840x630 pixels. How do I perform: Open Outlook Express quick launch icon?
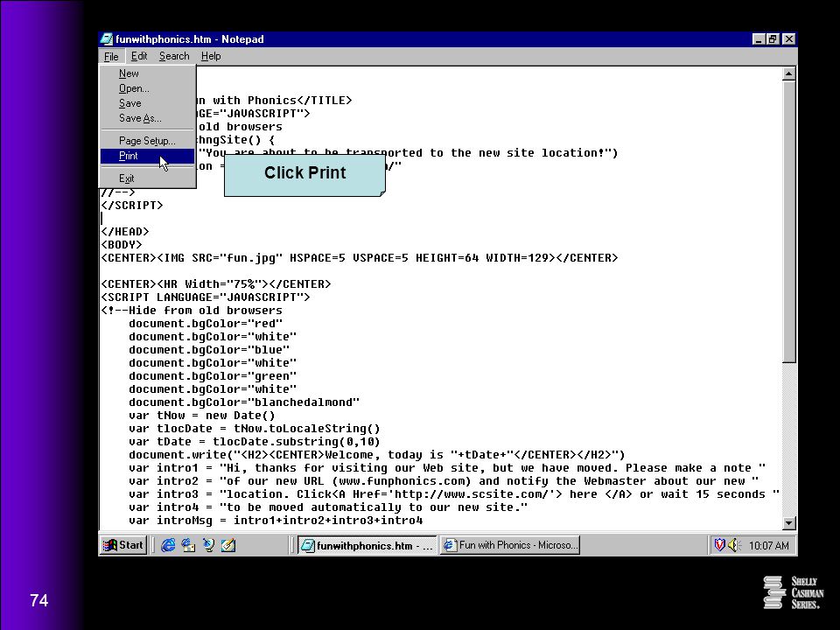(188, 545)
